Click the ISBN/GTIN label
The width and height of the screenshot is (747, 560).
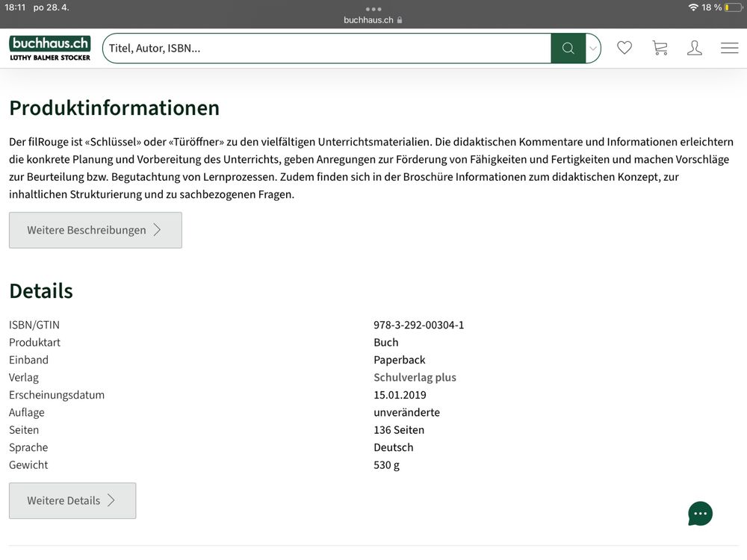click(x=34, y=325)
